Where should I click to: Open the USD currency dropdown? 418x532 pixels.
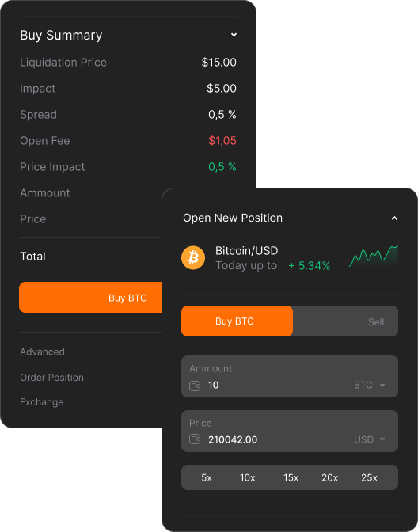click(x=370, y=439)
